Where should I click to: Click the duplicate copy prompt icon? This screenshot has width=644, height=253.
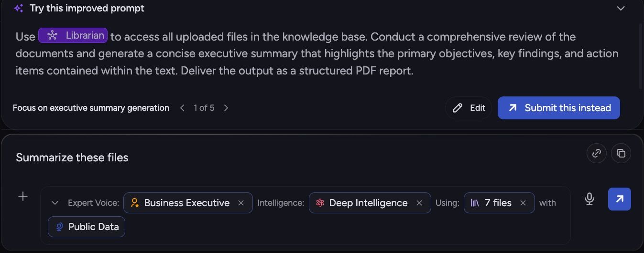click(621, 153)
